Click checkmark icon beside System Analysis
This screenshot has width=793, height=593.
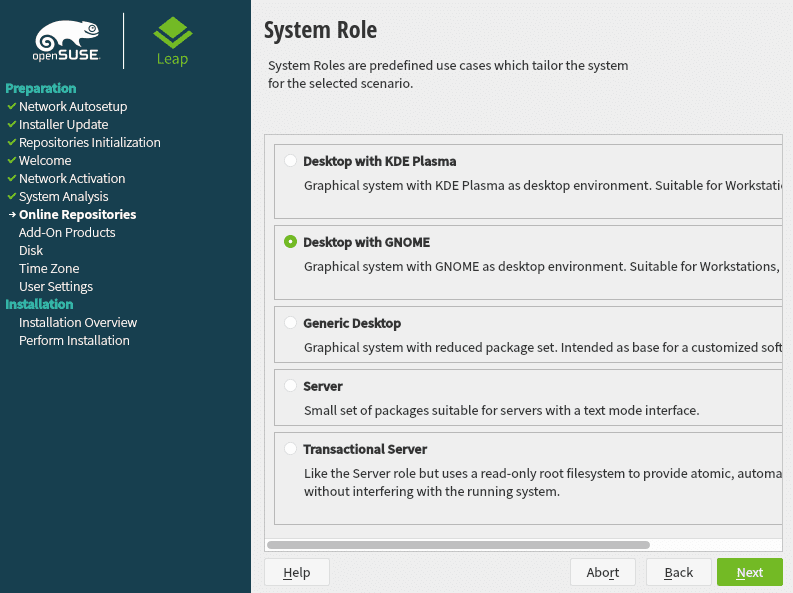tap(12, 196)
